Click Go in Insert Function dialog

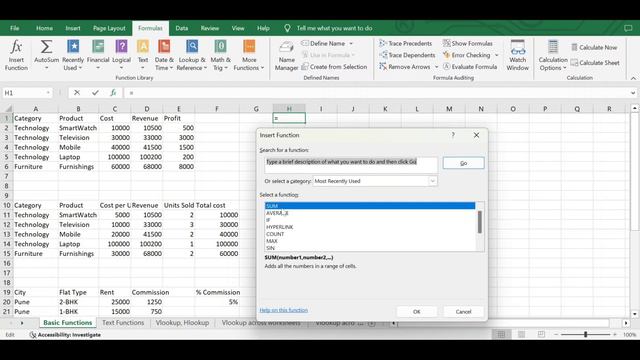pyautogui.click(x=463, y=163)
